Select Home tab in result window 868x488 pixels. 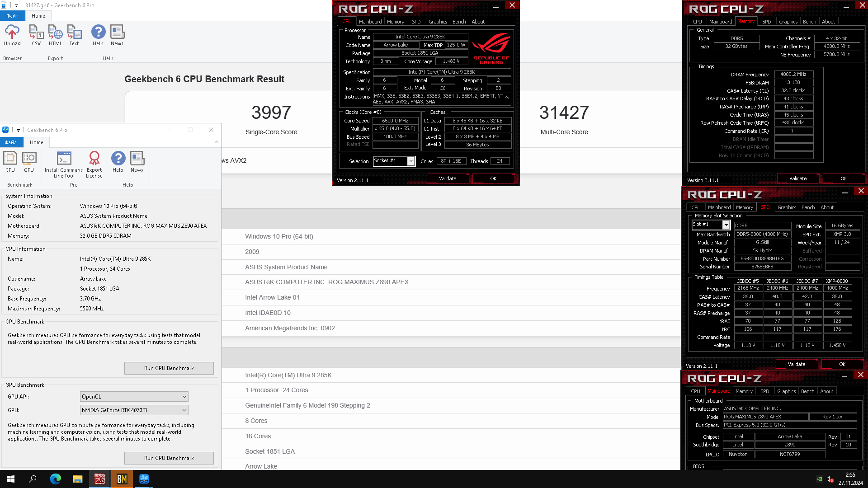click(38, 16)
